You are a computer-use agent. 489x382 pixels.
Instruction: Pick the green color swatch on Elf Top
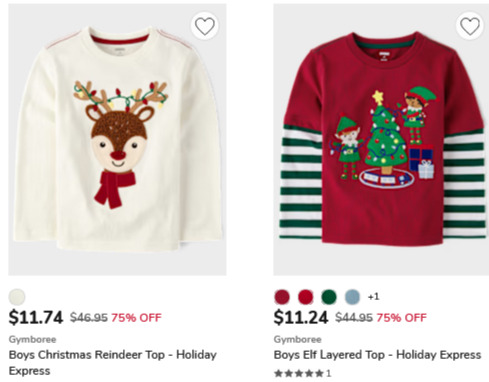(x=329, y=297)
